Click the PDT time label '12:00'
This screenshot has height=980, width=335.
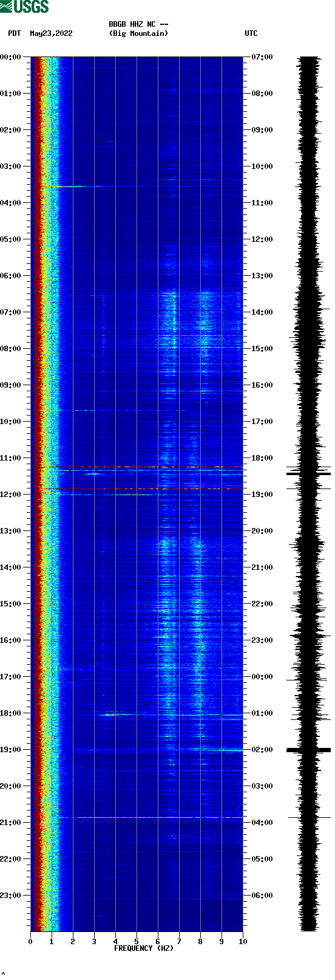[x=10, y=495]
